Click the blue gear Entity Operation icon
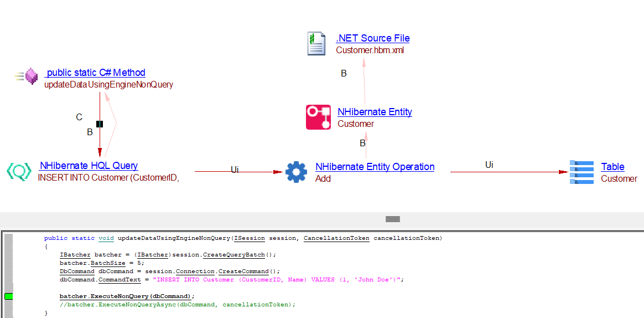The image size is (644, 318). pyautogui.click(x=296, y=172)
